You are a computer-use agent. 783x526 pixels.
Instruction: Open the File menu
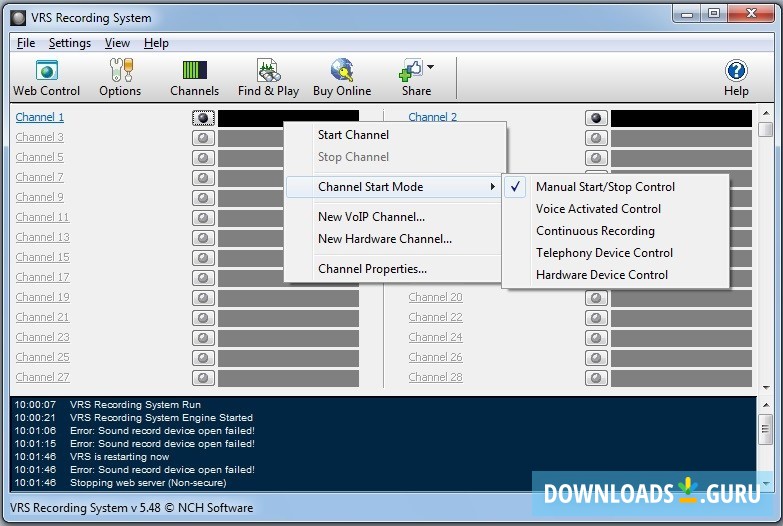point(26,43)
